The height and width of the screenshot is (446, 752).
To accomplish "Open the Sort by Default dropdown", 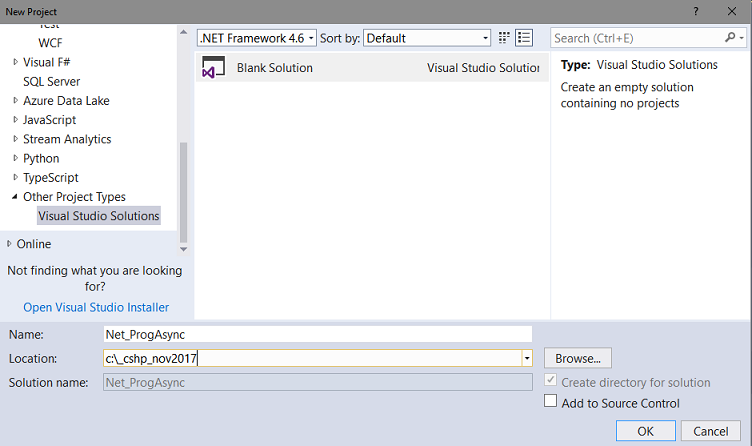I will coord(427,38).
